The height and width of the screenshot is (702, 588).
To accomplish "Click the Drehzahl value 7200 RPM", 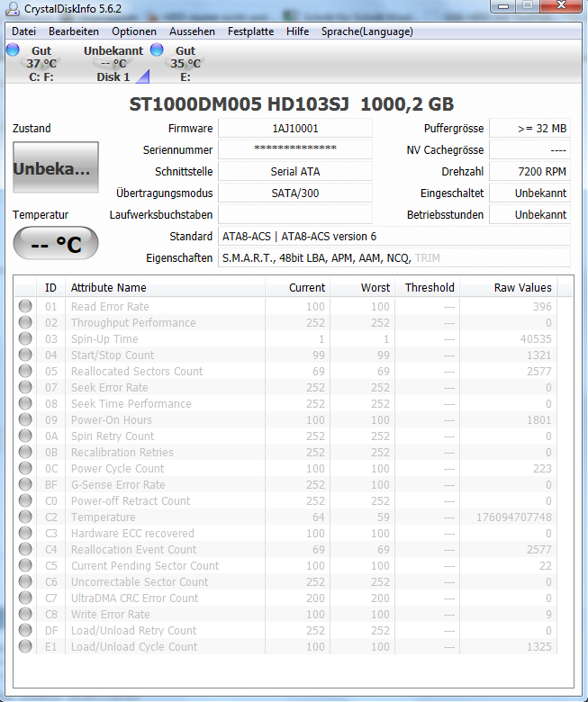I will [x=529, y=172].
